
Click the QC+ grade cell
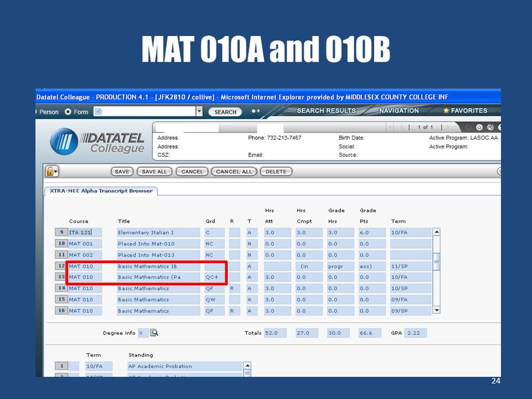tap(214, 277)
